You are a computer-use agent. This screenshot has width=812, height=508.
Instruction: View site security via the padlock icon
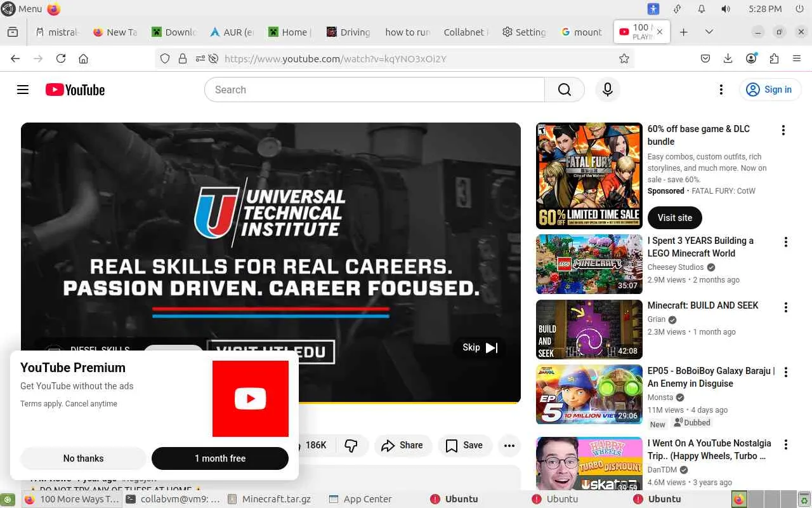(183, 58)
